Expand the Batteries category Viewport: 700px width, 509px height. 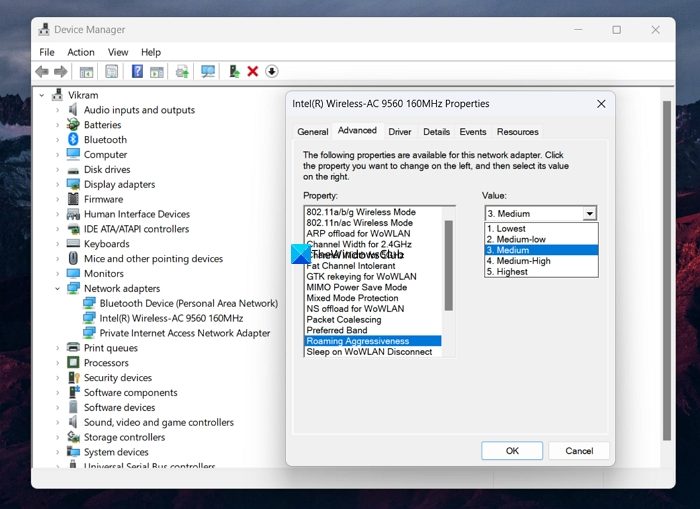point(57,125)
